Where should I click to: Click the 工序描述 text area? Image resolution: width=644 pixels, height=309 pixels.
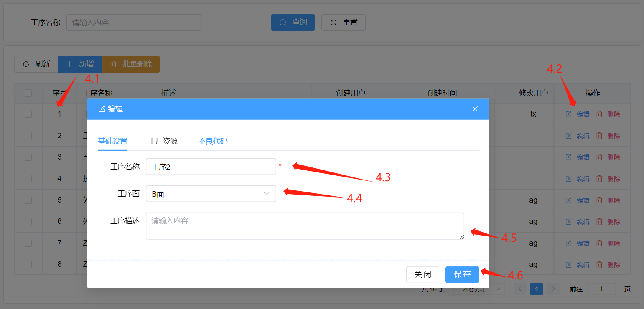pos(305,226)
